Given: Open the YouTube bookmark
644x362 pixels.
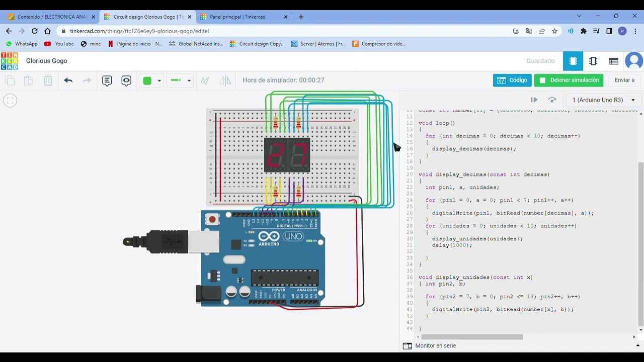Looking at the screenshot, I should (x=59, y=44).
